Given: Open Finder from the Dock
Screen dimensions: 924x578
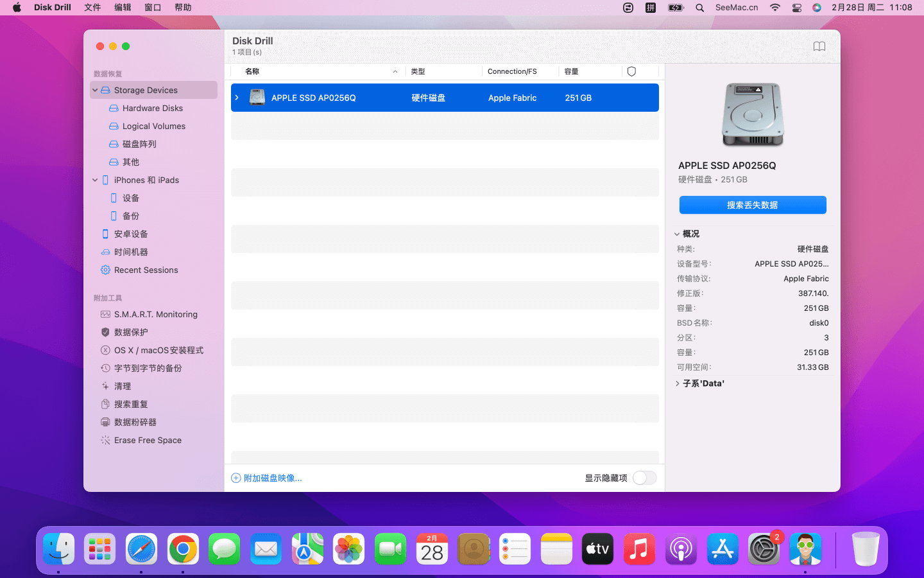Looking at the screenshot, I should click(x=58, y=549).
